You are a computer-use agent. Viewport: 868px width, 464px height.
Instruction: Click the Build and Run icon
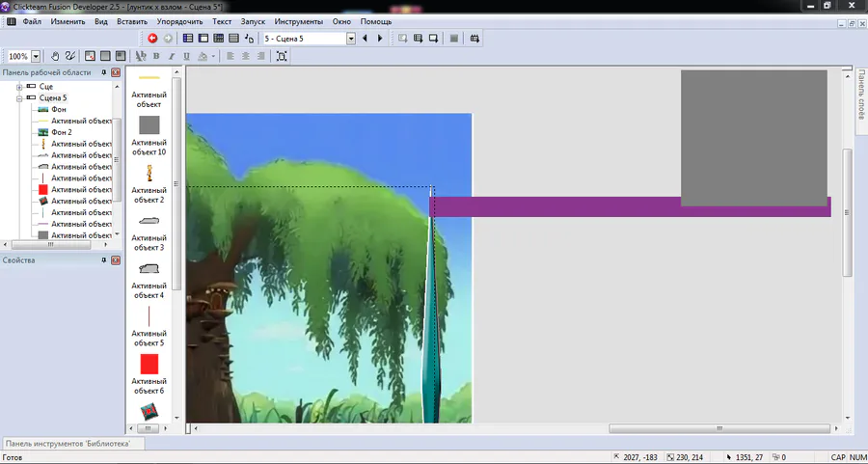475,39
